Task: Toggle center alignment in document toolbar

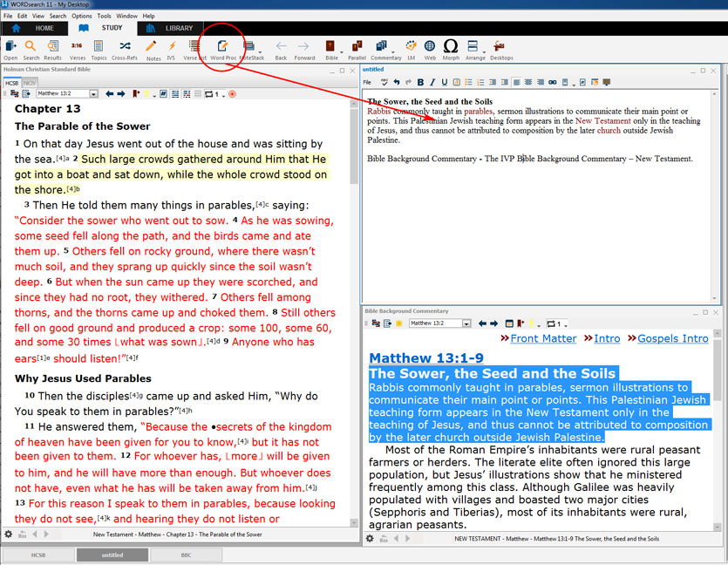Action: pos(528,82)
